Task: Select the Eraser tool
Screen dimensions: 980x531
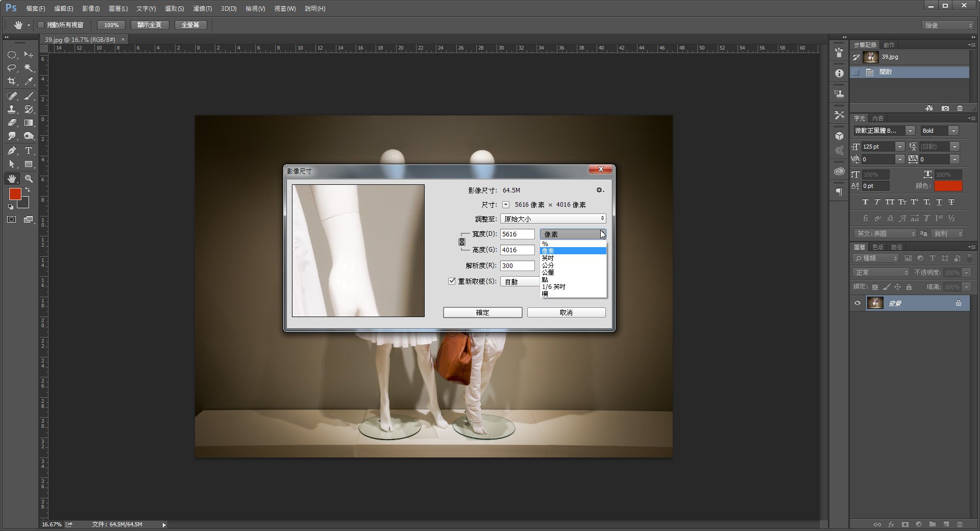Action: click(12, 123)
